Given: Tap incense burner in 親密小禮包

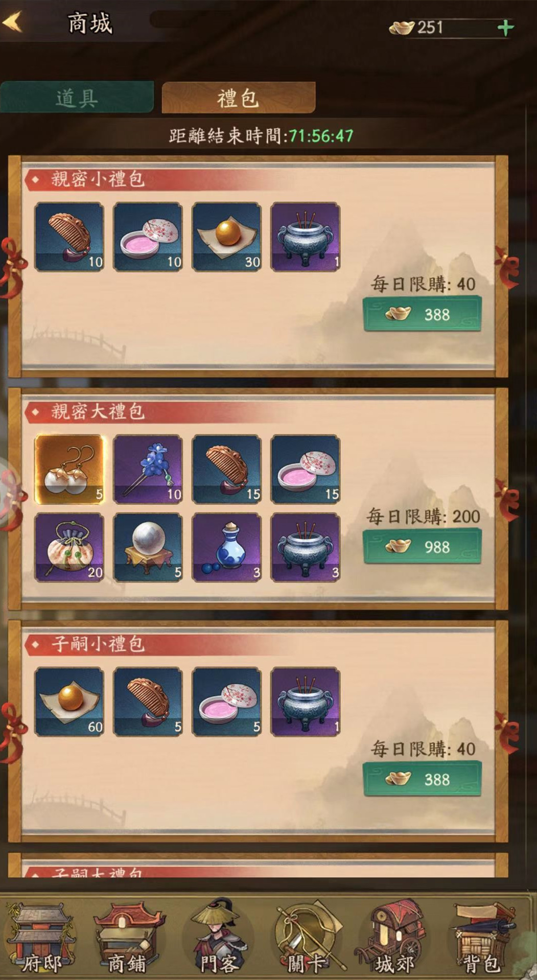Looking at the screenshot, I should (306, 237).
